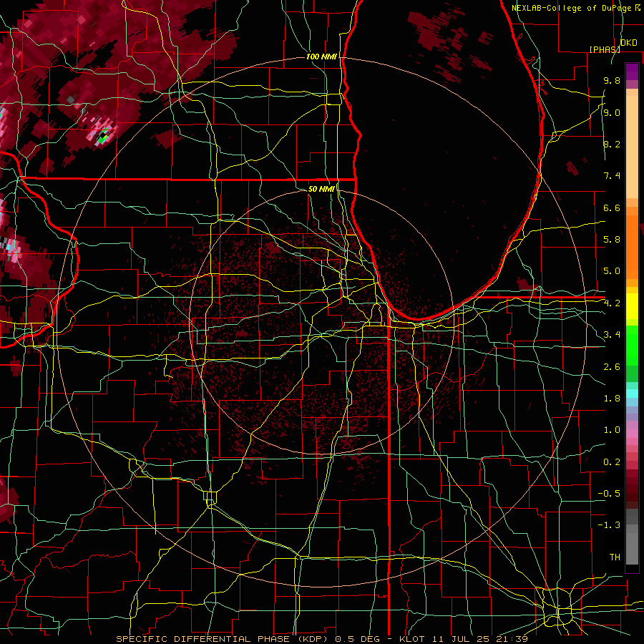Click the 3.4 value on the scale
Image resolution: width=644 pixels, height=644 pixels.
click(x=612, y=335)
